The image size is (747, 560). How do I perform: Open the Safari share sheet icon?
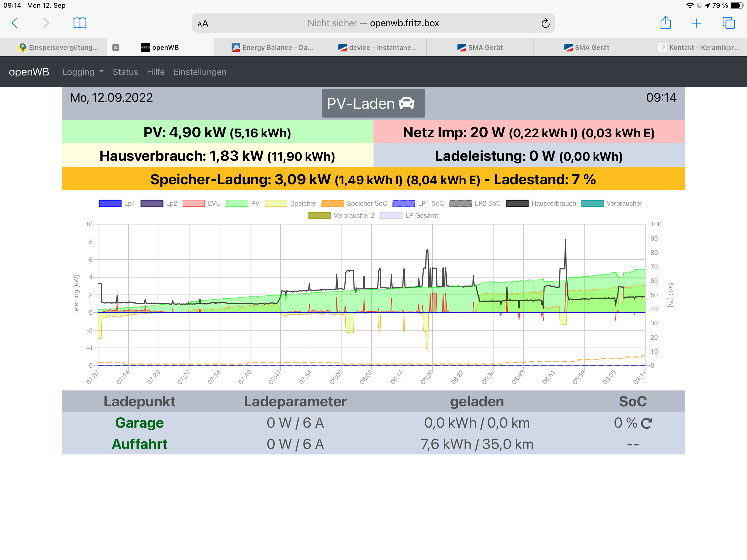click(x=665, y=23)
